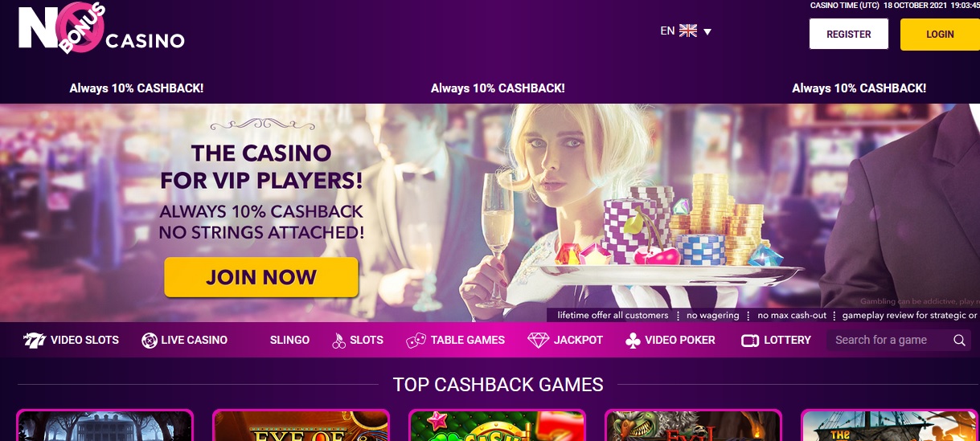
Task: Click the Slots cherries icon
Action: click(338, 340)
